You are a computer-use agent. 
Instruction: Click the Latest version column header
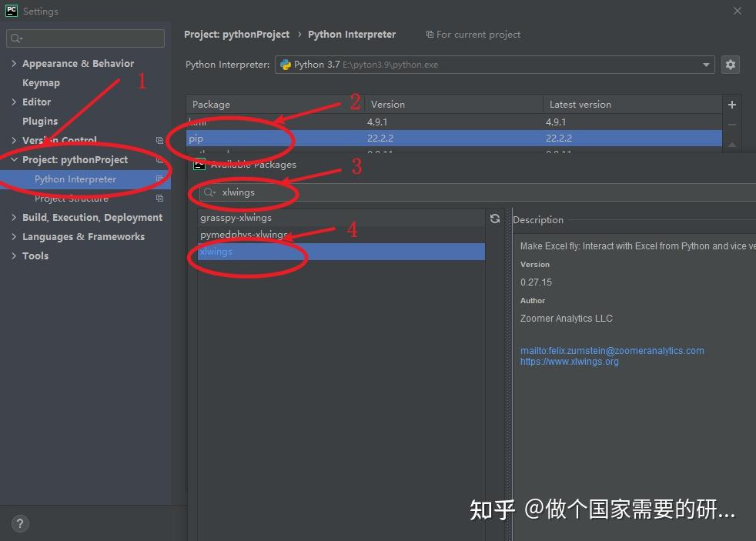tap(580, 105)
